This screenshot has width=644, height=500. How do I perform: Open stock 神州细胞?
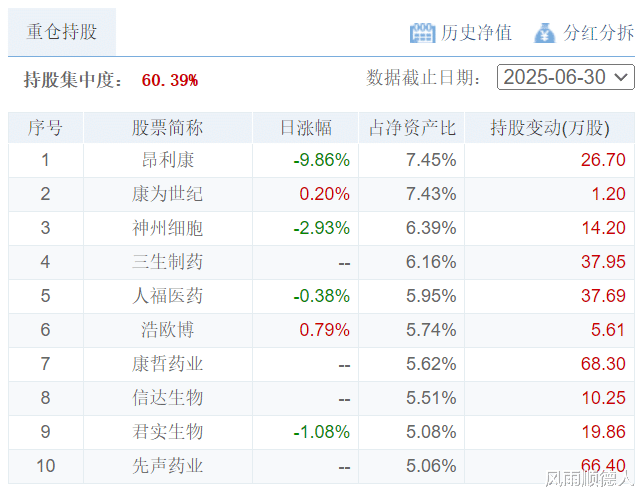click(168, 228)
